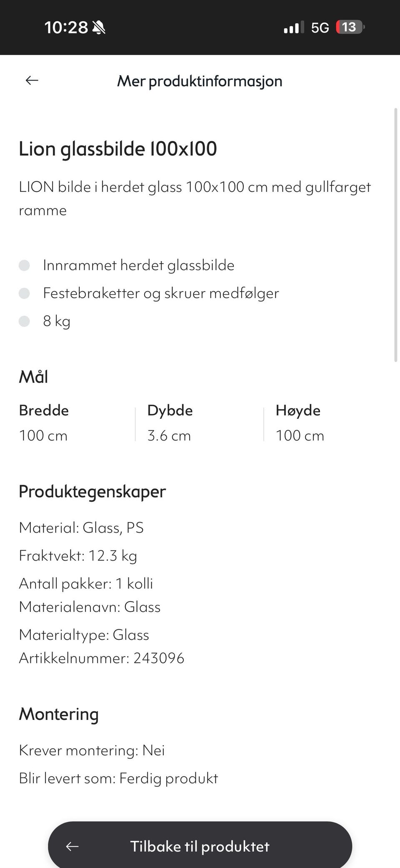Tap the bullet beside 8 kg
Screen dimensions: 400x868
pos(24,321)
